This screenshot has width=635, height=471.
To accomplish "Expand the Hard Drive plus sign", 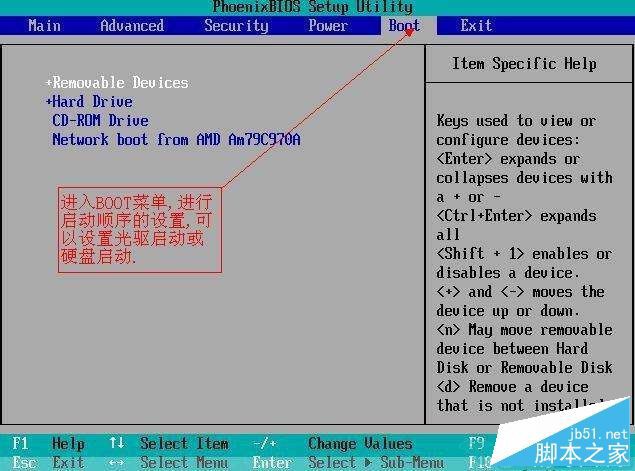I will [x=48, y=102].
